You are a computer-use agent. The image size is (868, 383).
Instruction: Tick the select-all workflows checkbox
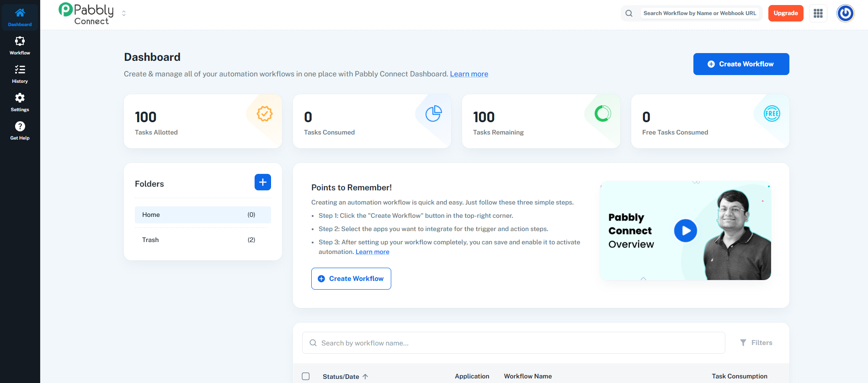[306, 376]
